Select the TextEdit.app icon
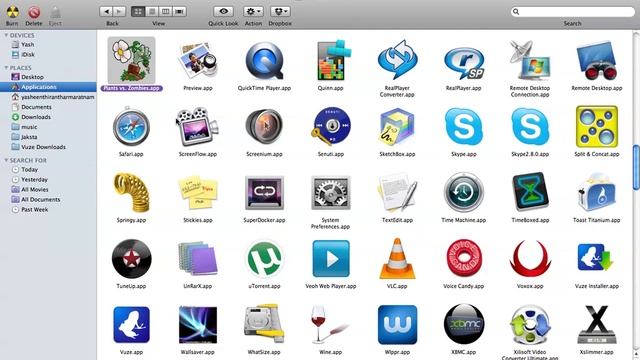The image size is (640, 360). (397, 192)
